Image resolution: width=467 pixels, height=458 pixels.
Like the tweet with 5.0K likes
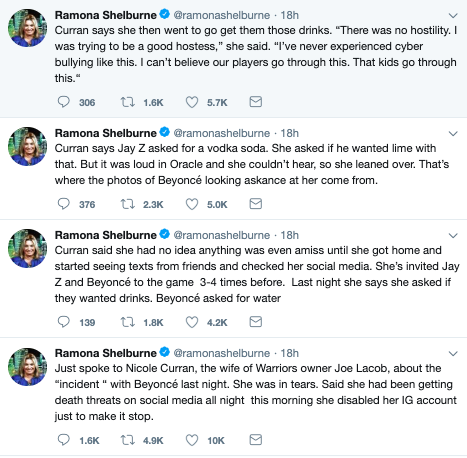(x=192, y=204)
